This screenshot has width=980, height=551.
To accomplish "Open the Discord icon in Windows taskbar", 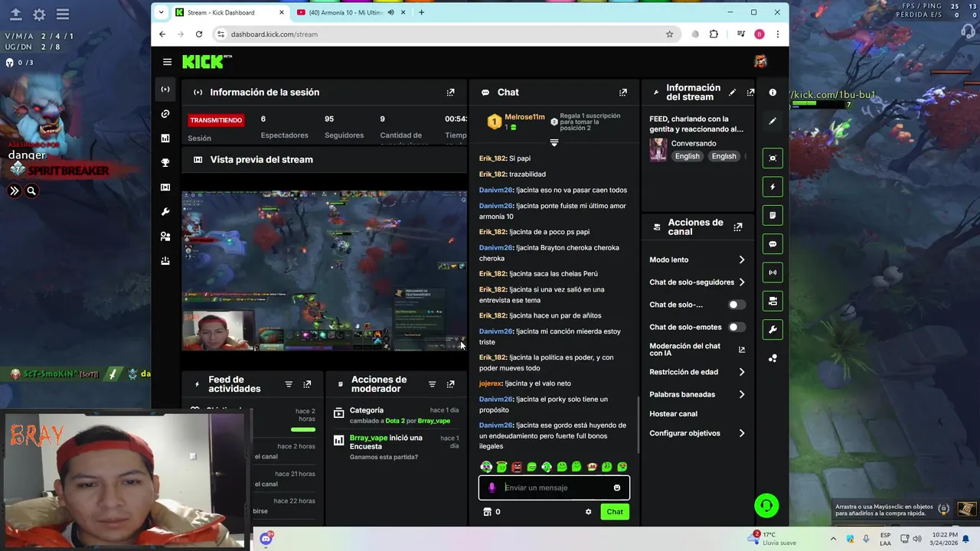I will click(x=266, y=539).
